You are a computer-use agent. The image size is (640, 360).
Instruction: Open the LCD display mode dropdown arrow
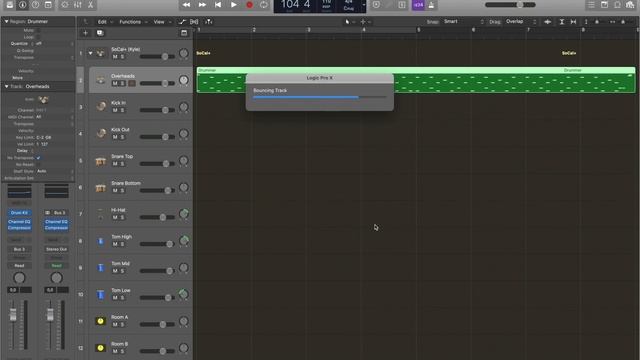[x=364, y=5]
